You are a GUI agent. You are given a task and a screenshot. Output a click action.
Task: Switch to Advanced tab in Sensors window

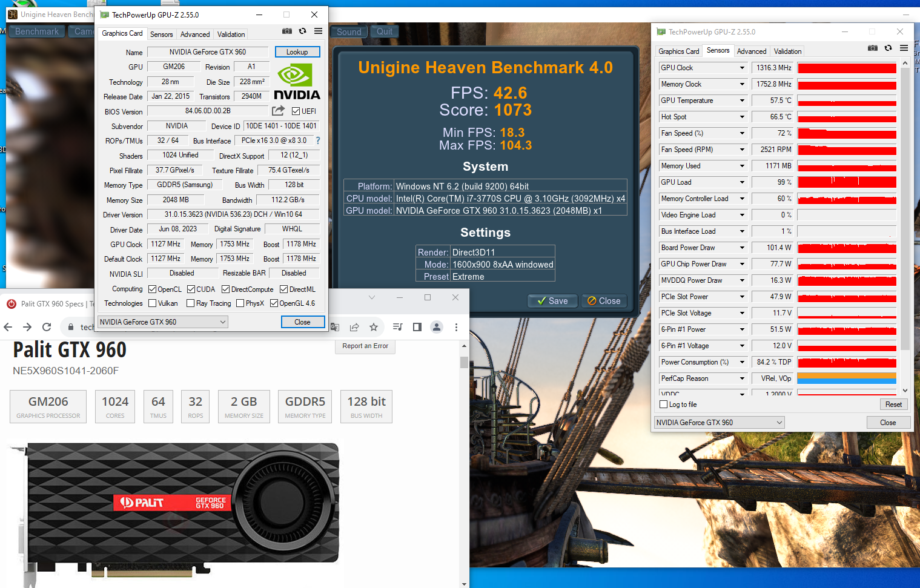pyautogui.click(x=752, y=51)
